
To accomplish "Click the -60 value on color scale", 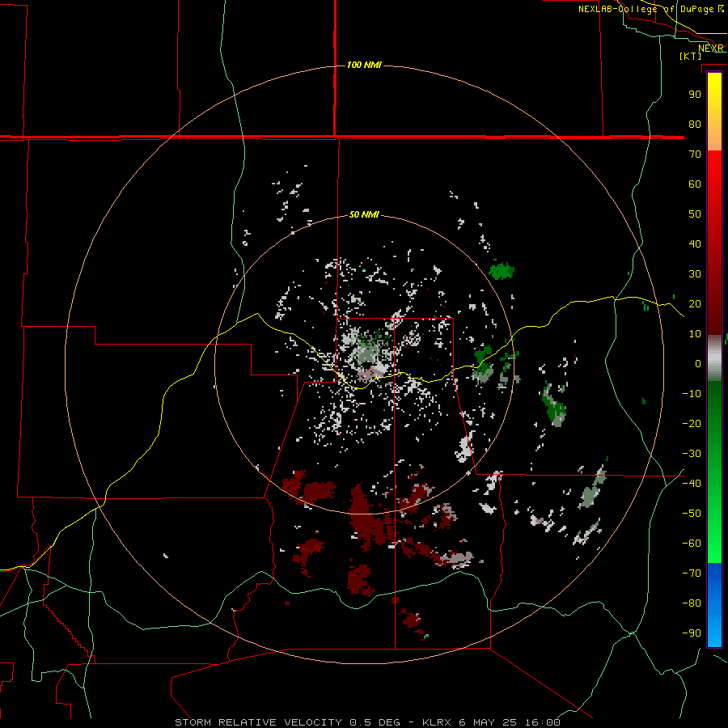I will pos(692,544).
